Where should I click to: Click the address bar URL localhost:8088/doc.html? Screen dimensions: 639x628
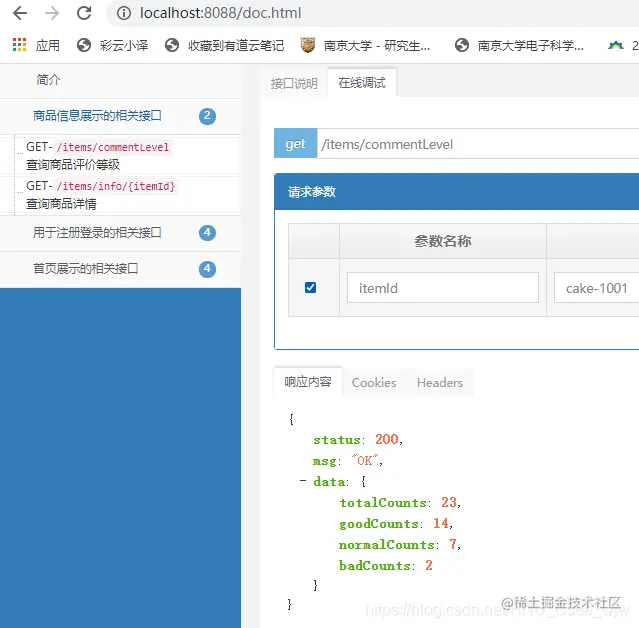click(x=220, y=13)
